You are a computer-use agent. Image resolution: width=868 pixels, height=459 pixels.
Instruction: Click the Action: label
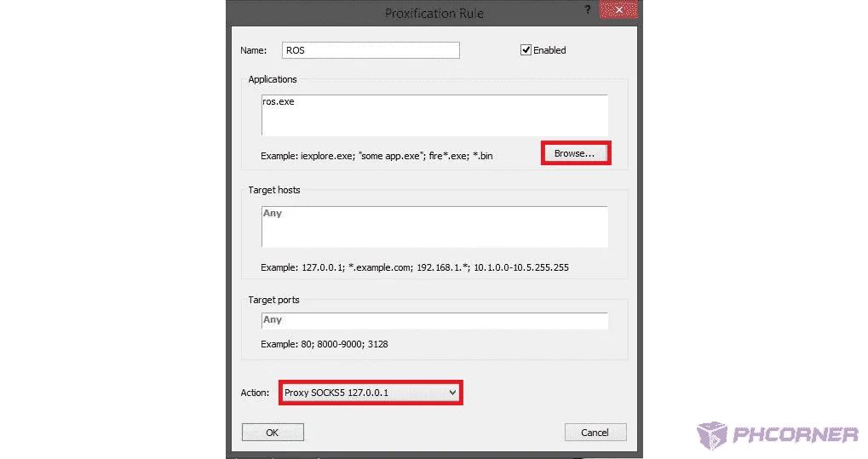click(255, 393)
